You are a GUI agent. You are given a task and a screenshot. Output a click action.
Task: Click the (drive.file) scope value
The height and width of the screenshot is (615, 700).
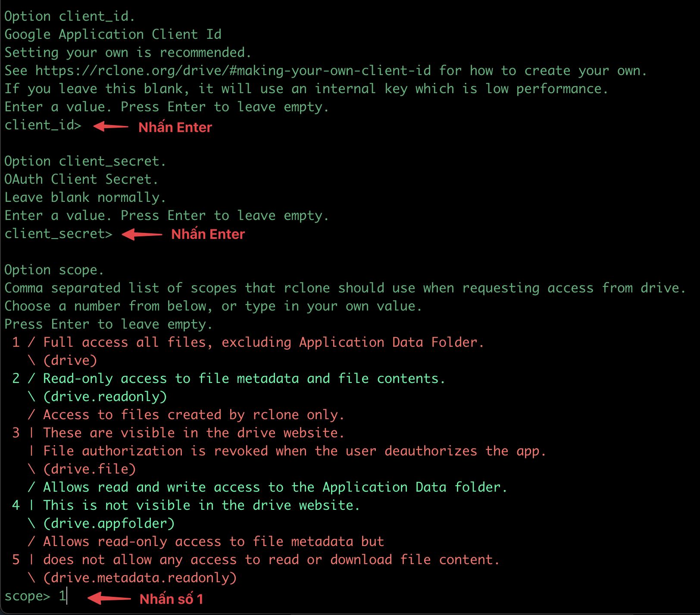coord(90,469)
